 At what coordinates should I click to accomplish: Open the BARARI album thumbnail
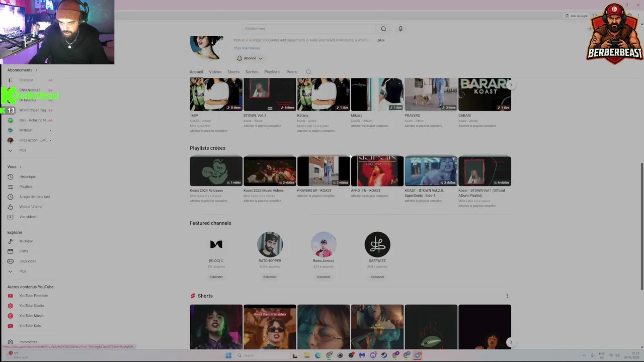click(485, 95)
